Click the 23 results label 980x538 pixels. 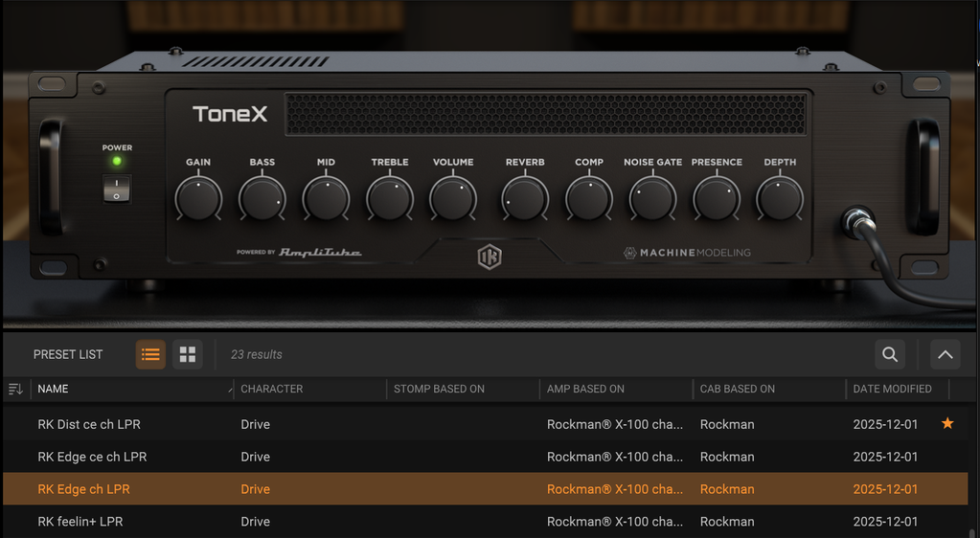[256, 354]
